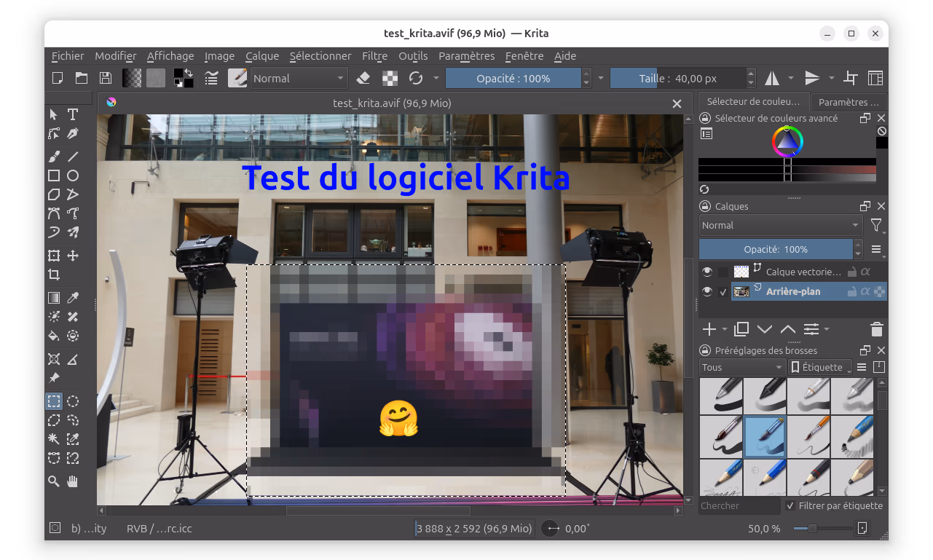Open the Étiquette dropdown button
This screenshot has width=933, height=560.
click(821, 367)
